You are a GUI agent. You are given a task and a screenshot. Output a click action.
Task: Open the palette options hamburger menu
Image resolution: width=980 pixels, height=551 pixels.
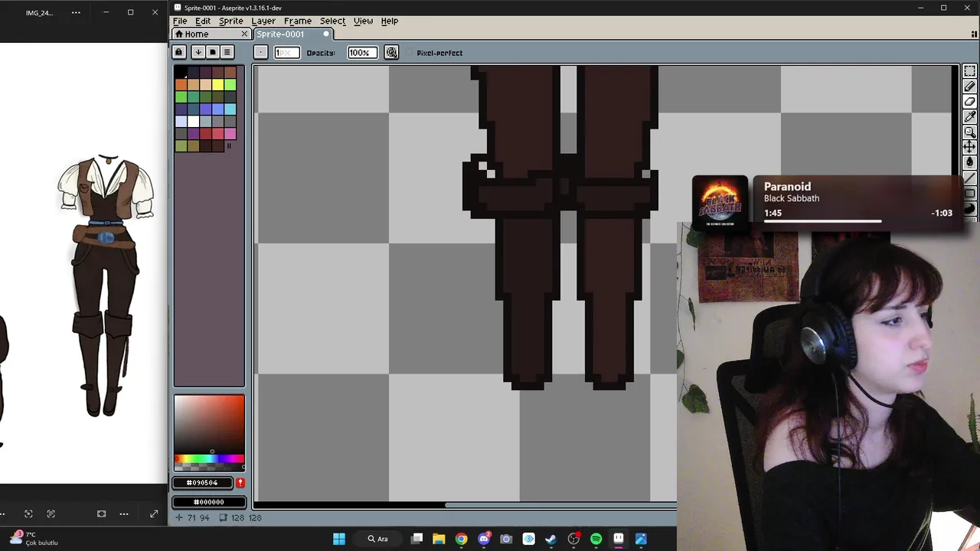point(227,52)
